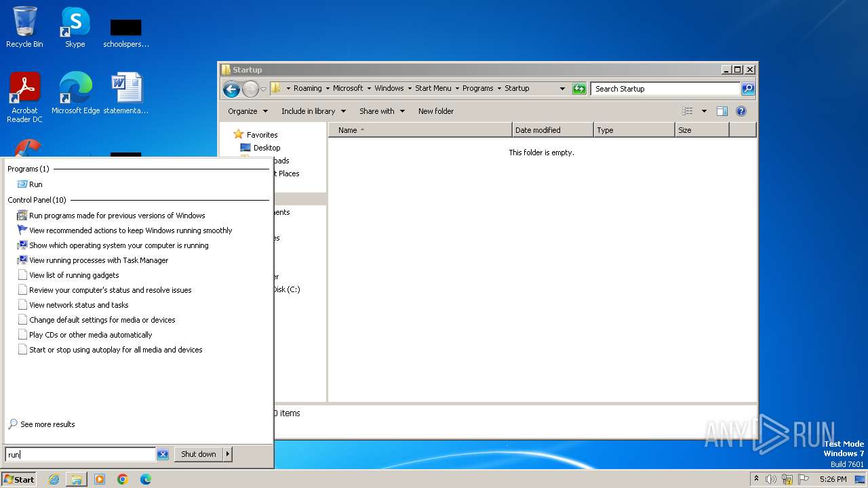Expand Shut down options arrow

pos(228,455)
